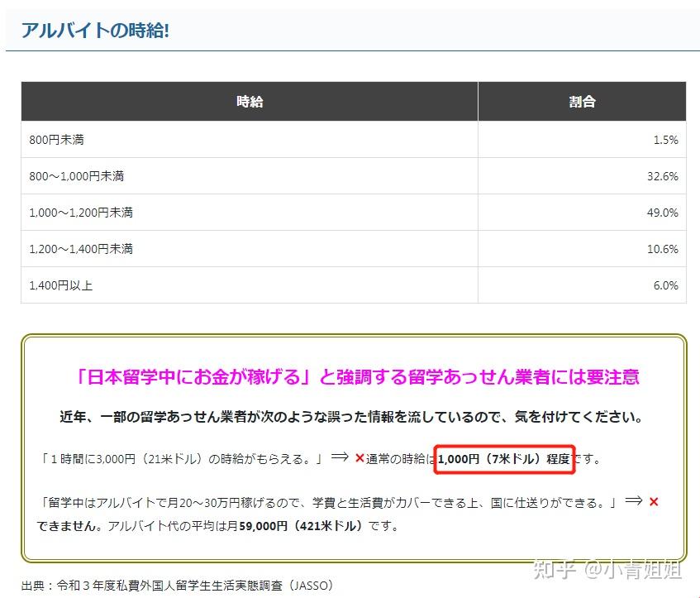Click the heading アルバイトの時給!

coord(95,31)
